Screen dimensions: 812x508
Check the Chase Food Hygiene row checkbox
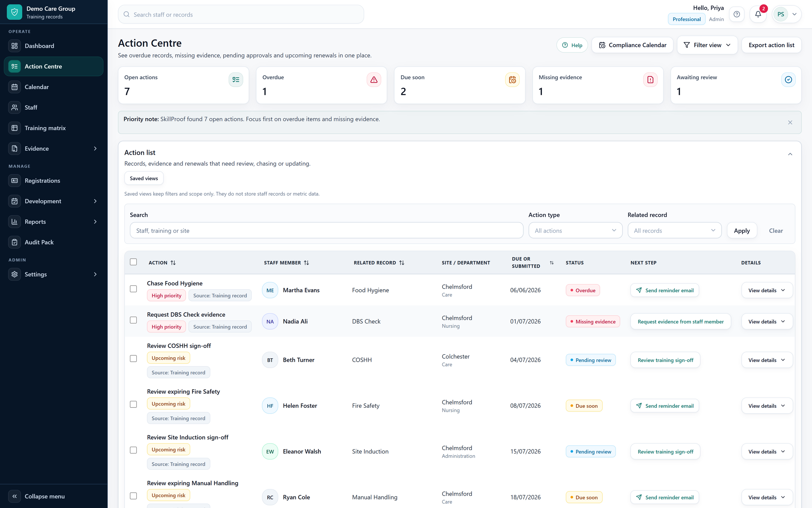pyautogui.click(x=133, y=289)
